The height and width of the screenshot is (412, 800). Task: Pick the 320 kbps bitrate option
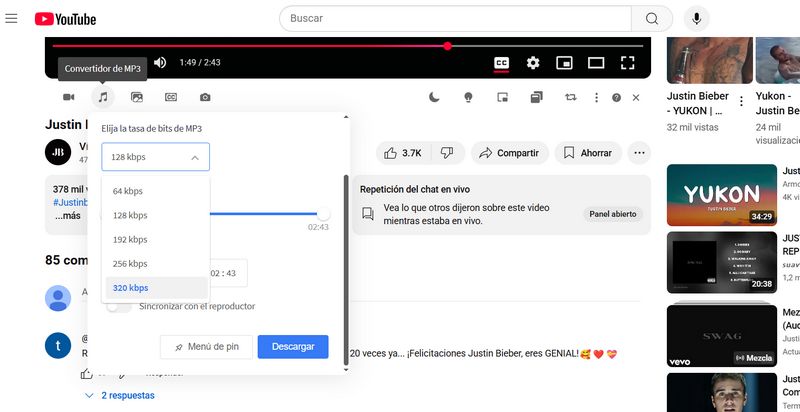tap(156, 288)
